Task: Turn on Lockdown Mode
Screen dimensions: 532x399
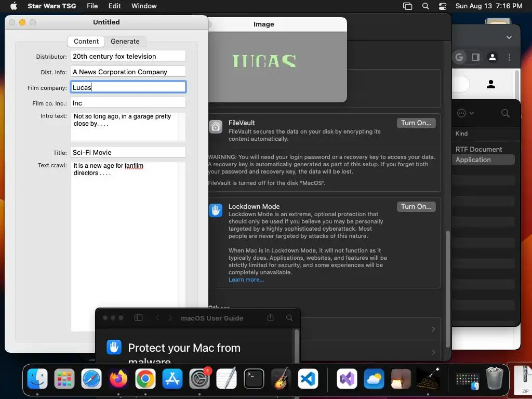Action: click(x=416, y=206)
